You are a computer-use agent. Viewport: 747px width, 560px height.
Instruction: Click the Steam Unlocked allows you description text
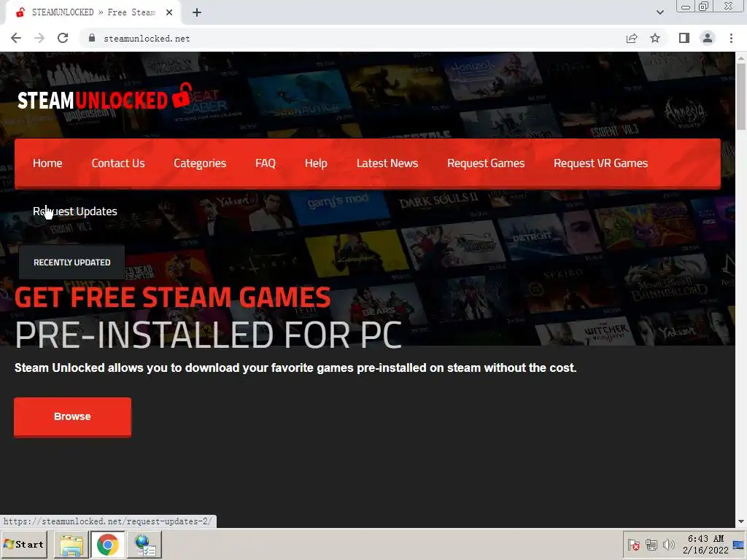pos(295,367)
